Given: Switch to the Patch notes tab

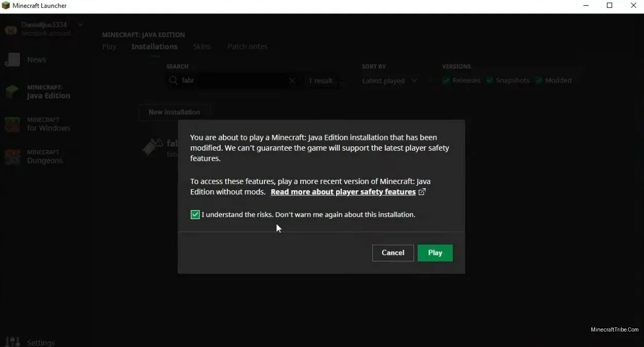Looking at the screenshot, I should (247, 46).
